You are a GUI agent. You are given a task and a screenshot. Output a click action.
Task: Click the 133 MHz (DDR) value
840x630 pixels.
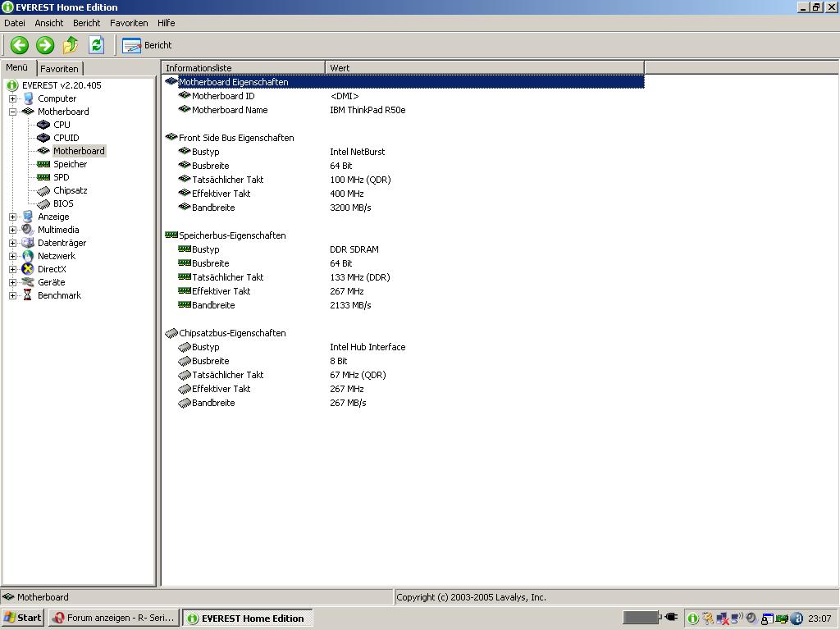[x=360, y=277]
